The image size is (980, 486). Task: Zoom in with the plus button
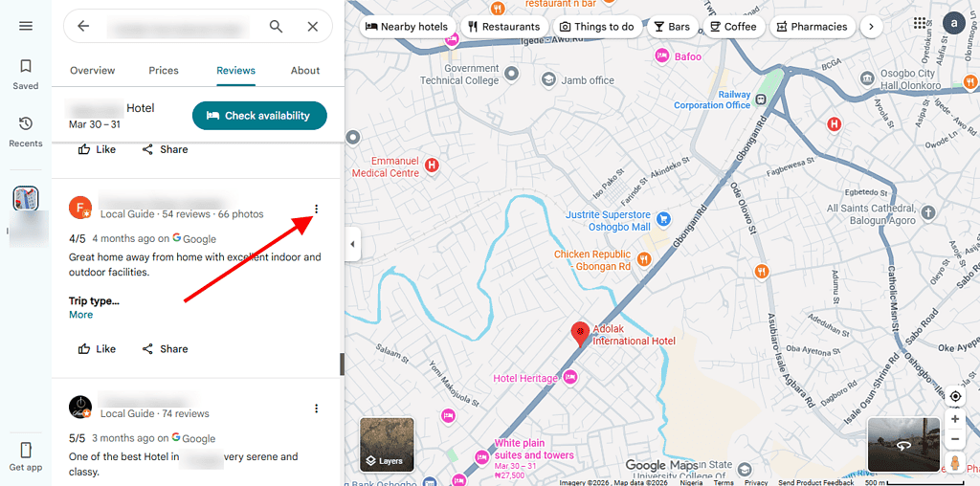click(955, 419)
